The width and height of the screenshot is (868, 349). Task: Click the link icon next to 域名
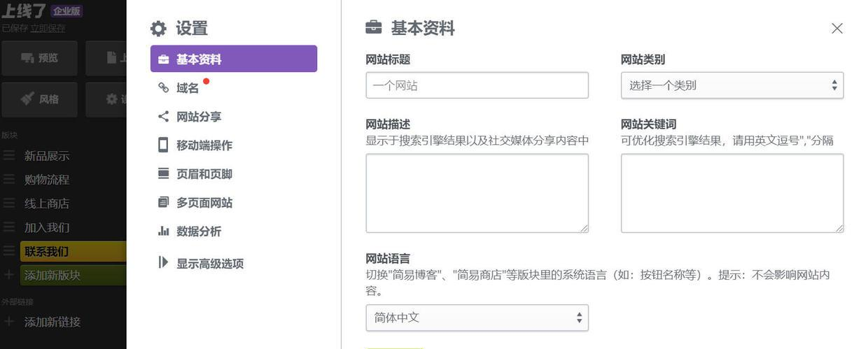(x=163, y=88)
